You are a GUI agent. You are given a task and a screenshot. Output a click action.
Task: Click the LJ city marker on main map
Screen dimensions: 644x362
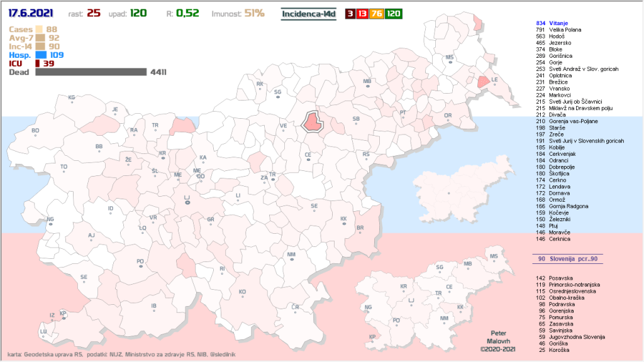tap(186, 202)
